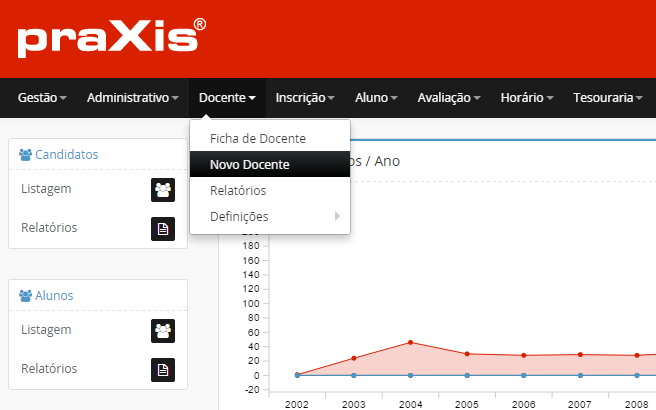Choose Novo Docente from the menu
The height and width of the screenshot is (410, 656).
[x=250, y=164]
